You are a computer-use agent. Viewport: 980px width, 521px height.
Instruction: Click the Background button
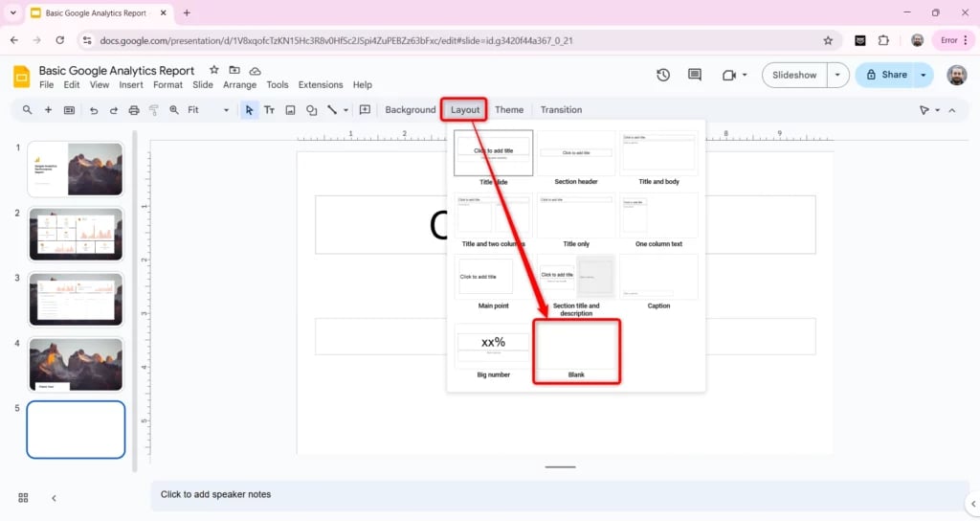click(410, 110)
